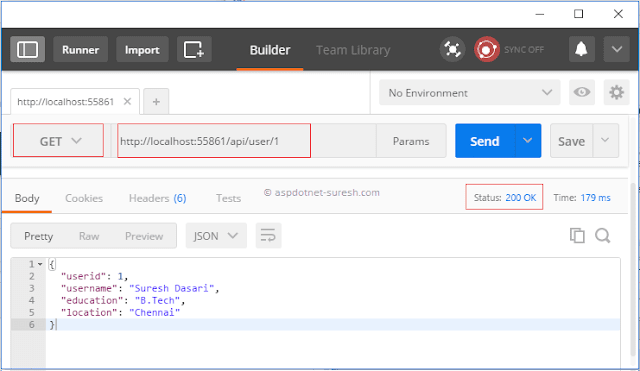Open the Runner

point(80,50)
